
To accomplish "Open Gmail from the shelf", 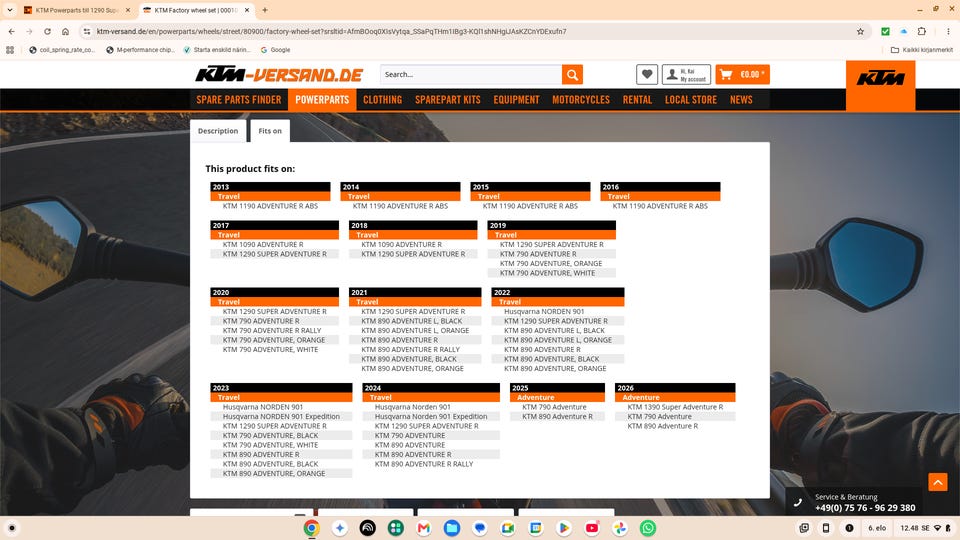I will pos(424,528).
